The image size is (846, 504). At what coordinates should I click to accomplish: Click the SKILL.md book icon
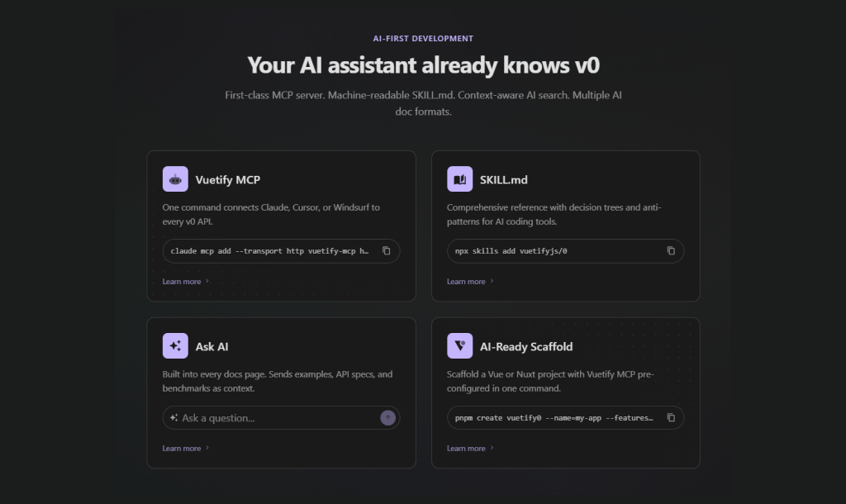[x=459, y=179]
